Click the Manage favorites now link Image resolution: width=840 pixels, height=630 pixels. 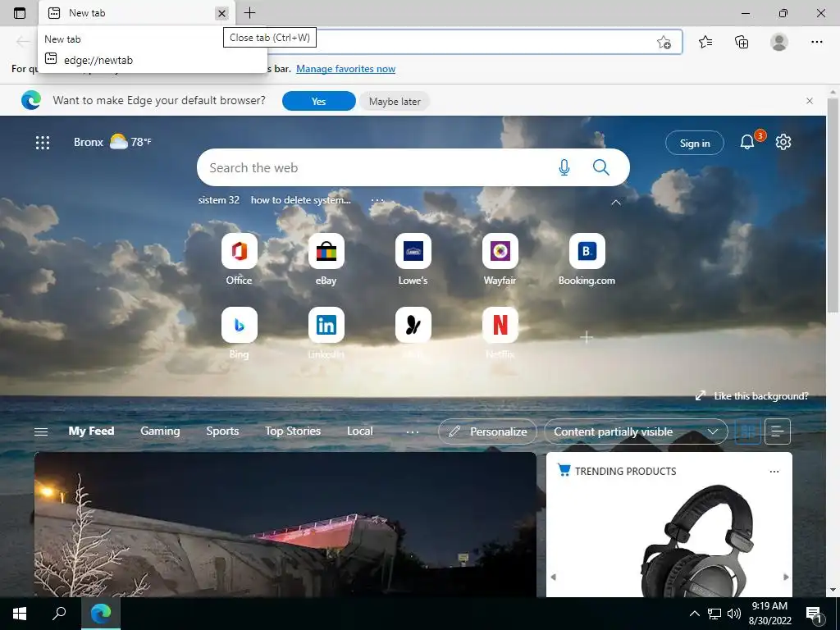pyautogui.click(x=345, y=69)
